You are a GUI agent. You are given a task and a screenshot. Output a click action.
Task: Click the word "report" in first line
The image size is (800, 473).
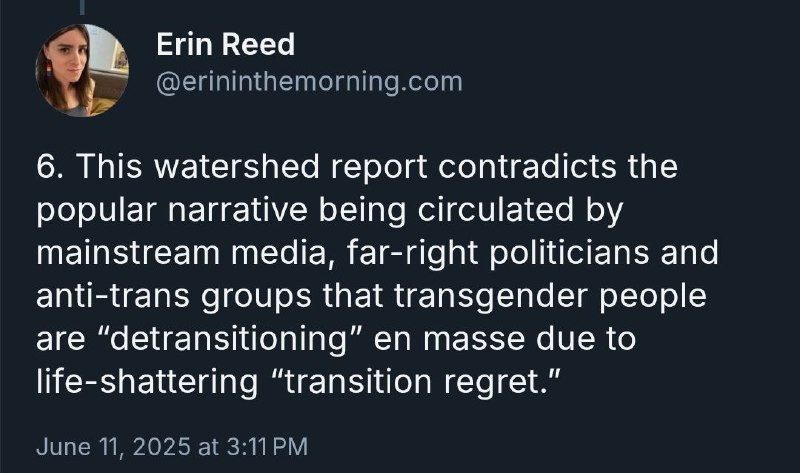[379, 167]
